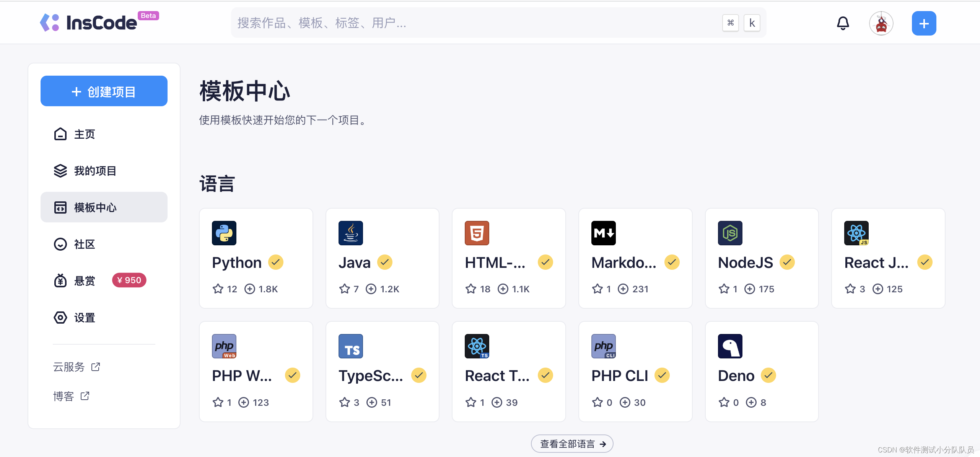Go to 我的项目 in sidebar
This screenshot has height=457, width=980.
[x=95, y=171]
